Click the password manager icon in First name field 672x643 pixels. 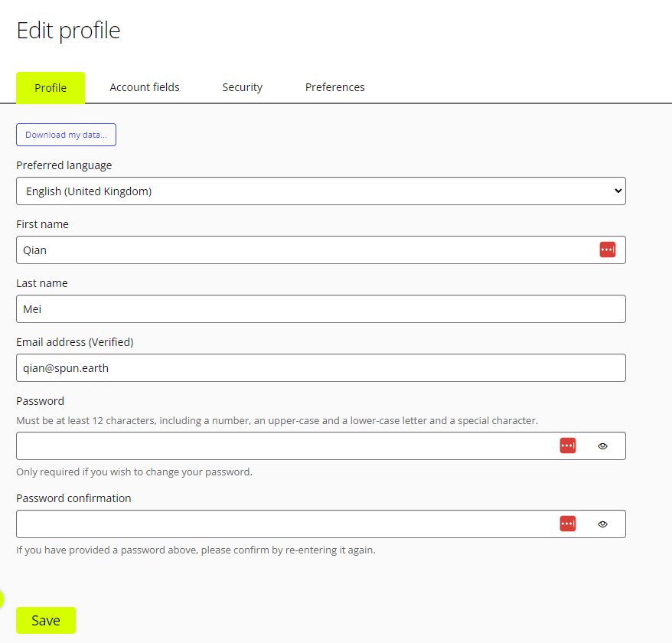[607, 250]
